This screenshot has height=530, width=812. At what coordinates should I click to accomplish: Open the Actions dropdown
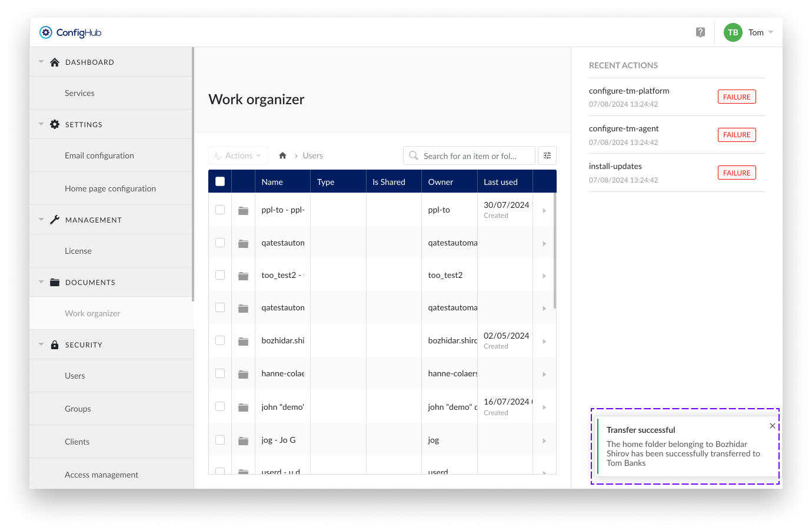pyautogui.click(x=238, y=155)
